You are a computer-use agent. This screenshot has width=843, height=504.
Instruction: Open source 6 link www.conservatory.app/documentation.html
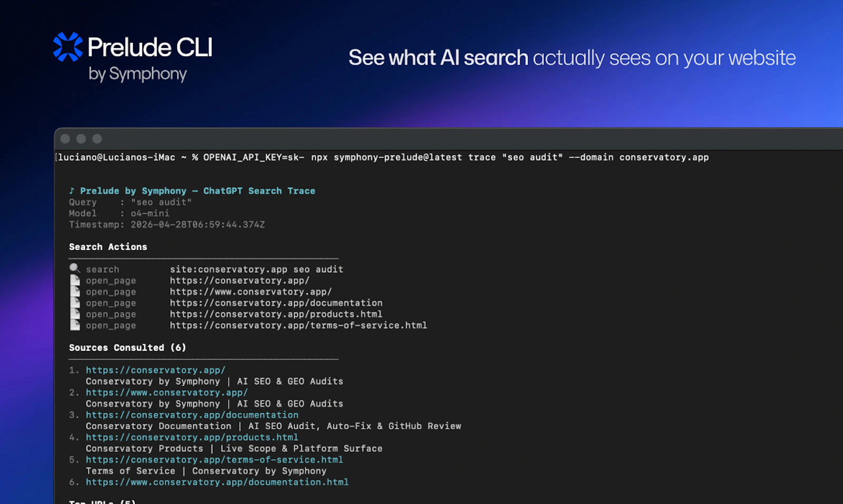(x=217, y=482)
